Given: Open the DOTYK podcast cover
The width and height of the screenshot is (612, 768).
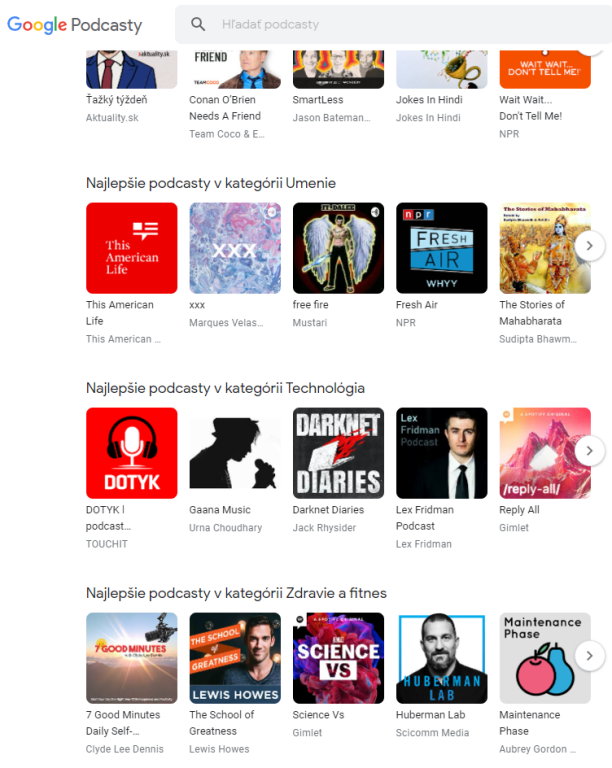Looking at the screenshot, I should (132, 453).
